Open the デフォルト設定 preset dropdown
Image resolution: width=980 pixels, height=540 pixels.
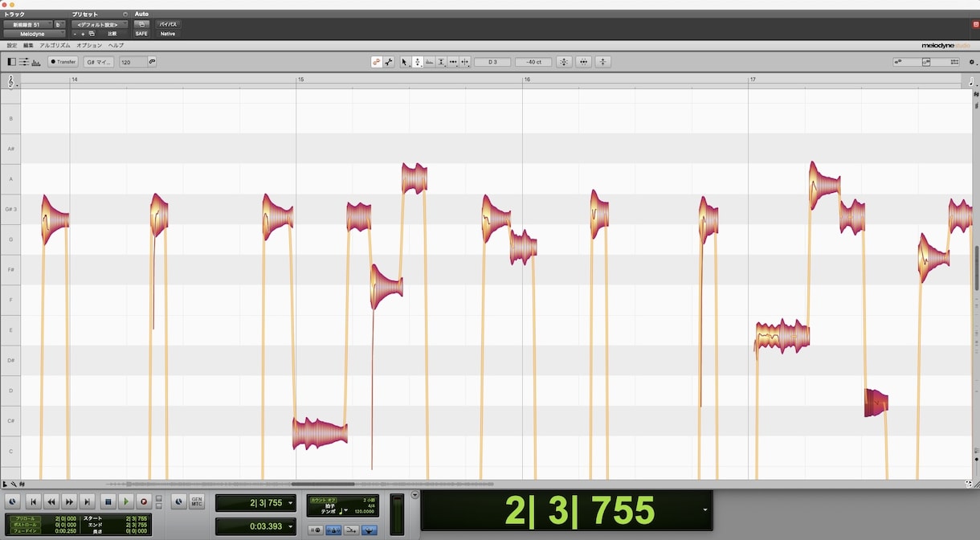(x=100, y=24)
